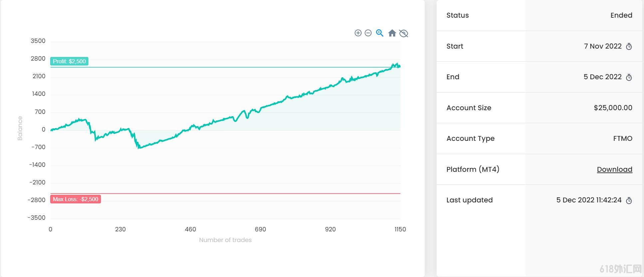This screenshot has height=277, width=644.
Task: Click the 690 x-axis tick label
Action: (x=260, y=229)
